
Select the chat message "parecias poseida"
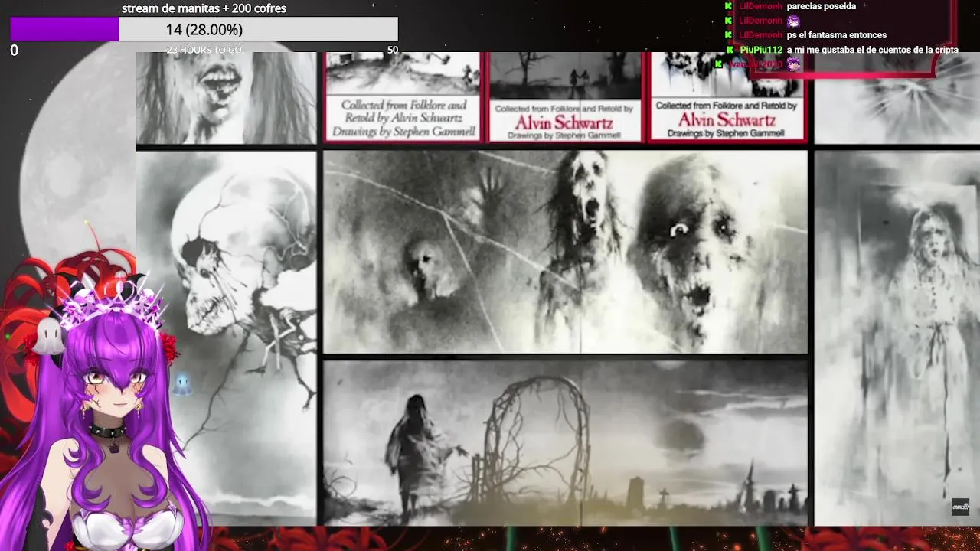[x=822, y=6]
